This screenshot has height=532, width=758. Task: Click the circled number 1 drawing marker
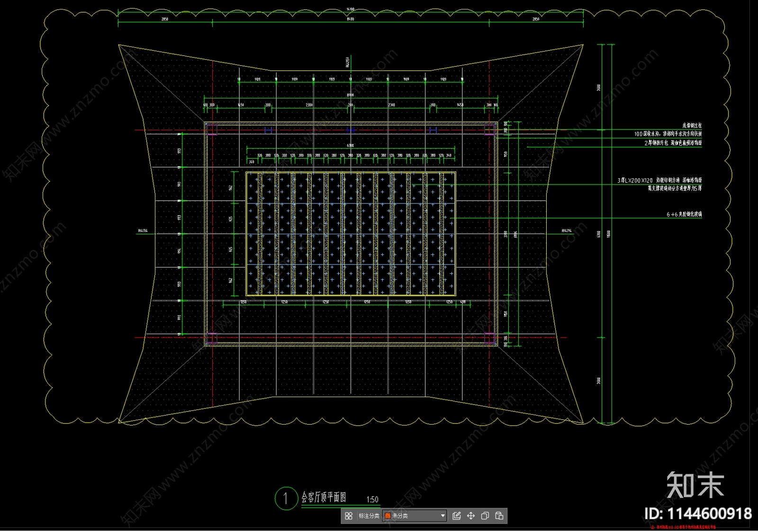pyautogui.click(x=286, y=498)
